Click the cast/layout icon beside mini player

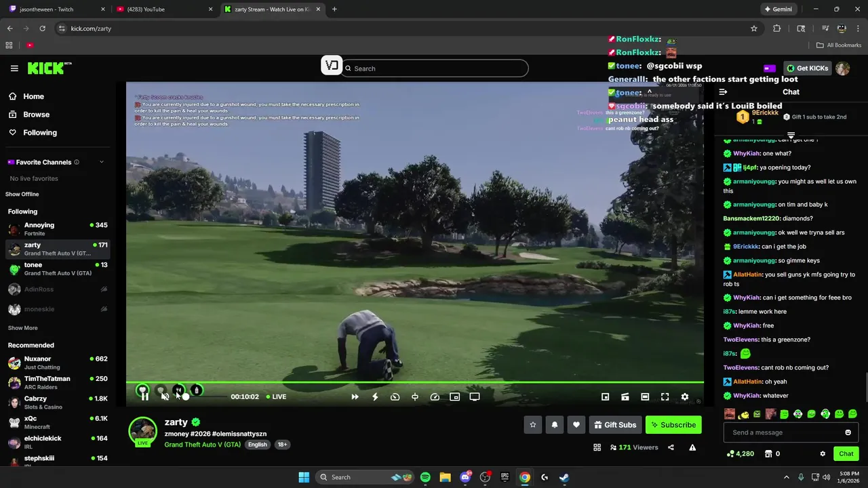(x=625, y=396)
